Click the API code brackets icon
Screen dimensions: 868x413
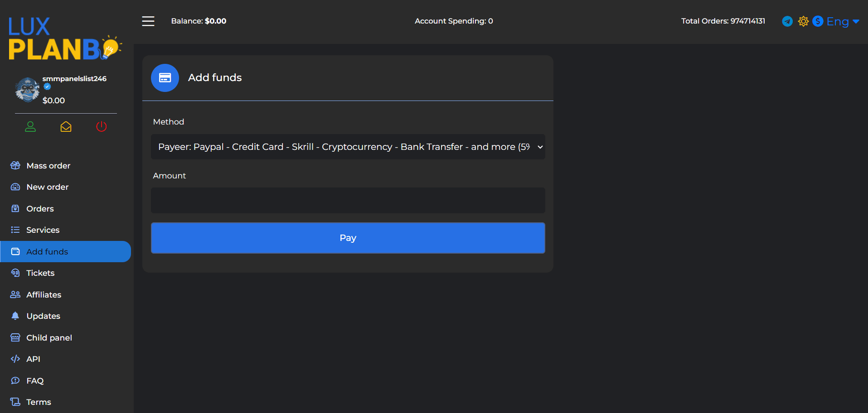coord(15,359)
